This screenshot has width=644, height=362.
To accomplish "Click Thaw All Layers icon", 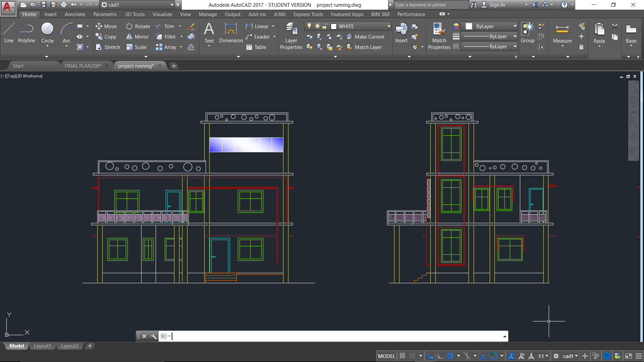I will pos(329,47).
